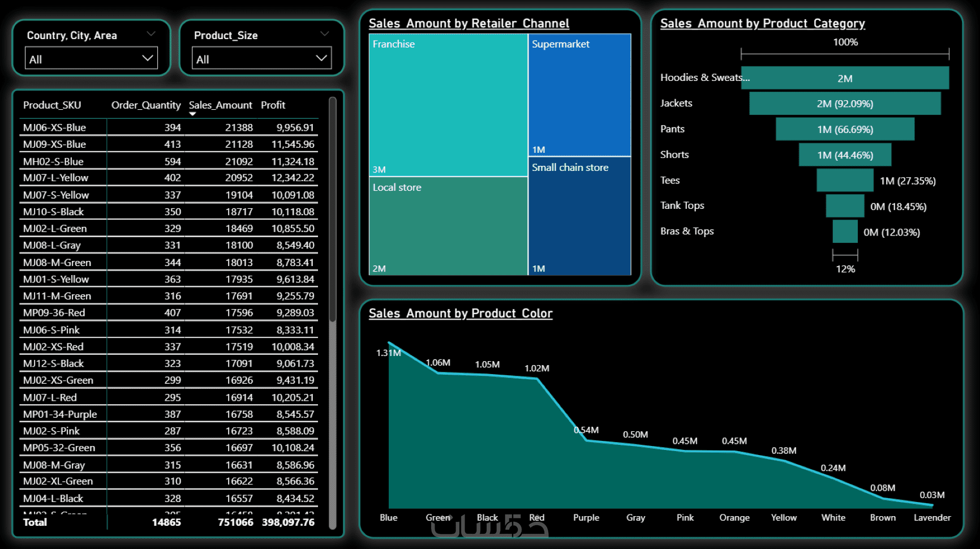The width and height of the screenshot is (980, 549).
Task: Sort table by Profit column header
Action: (273, 105)
